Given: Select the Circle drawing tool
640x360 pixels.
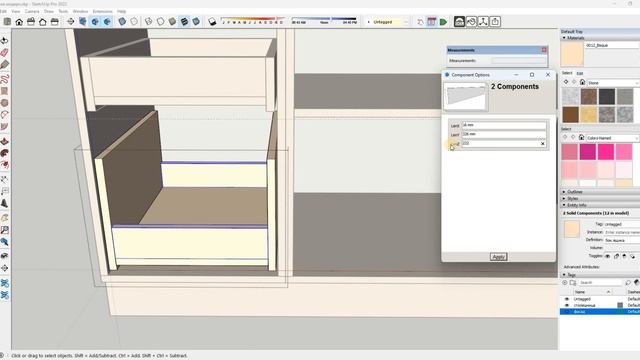Looking at the screenshot, I should 4,103.
